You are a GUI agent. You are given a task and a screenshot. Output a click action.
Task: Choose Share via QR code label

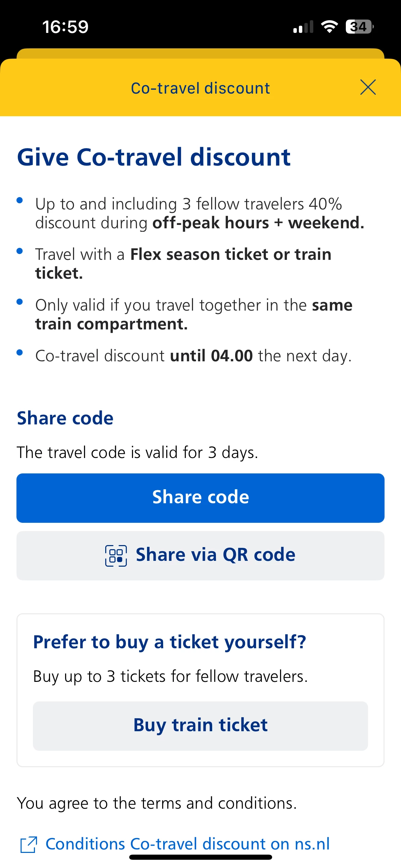215,555
